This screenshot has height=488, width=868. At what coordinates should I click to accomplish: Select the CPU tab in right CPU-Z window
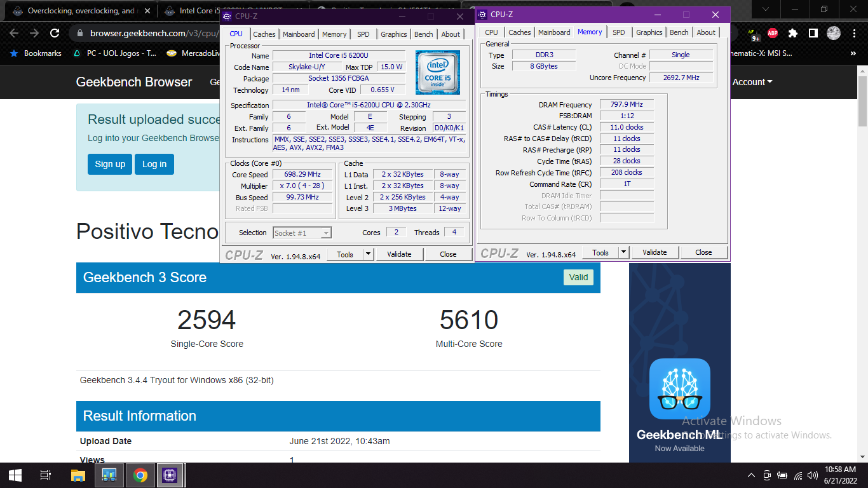tap(491, 32)
